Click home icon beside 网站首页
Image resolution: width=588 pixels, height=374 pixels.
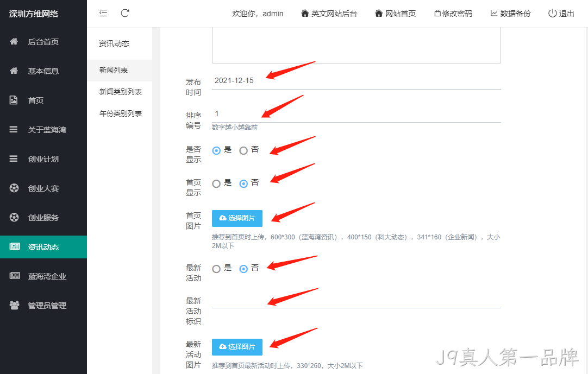point(379,14)
